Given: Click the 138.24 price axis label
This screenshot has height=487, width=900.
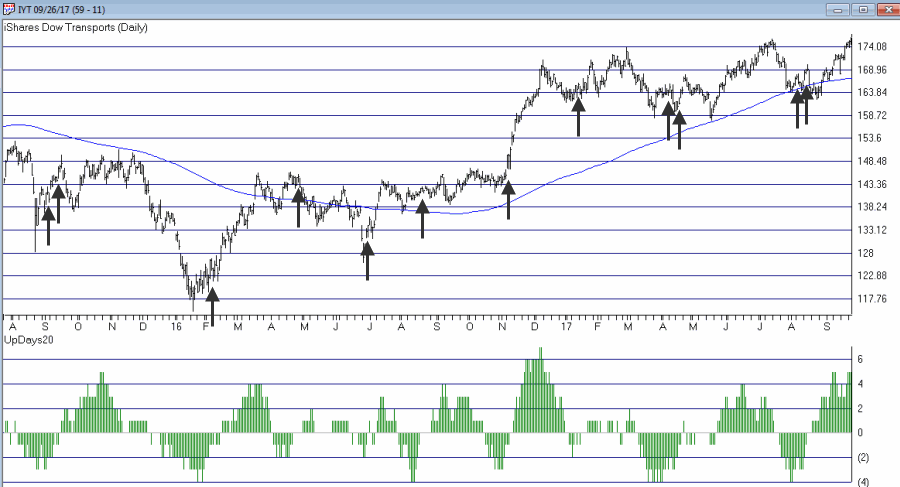Looking at the screenshot, I should (x=872, y=207).
